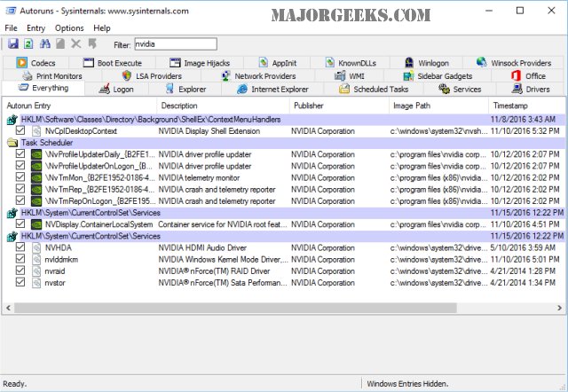Click the Refresh toolbar icon
Image resolution: width=568 pixels, height=392 pixels.
pos(28,43)
